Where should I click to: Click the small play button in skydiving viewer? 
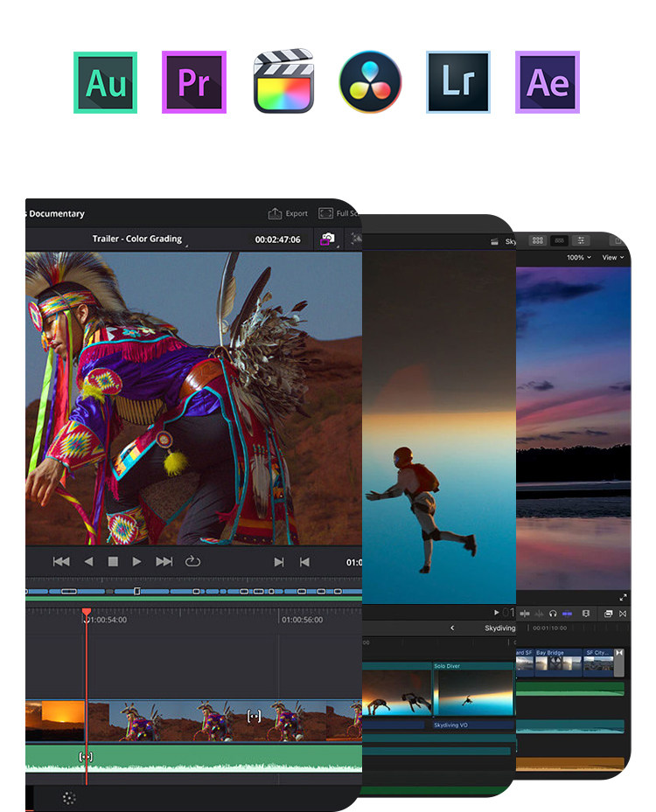[497, 612]
